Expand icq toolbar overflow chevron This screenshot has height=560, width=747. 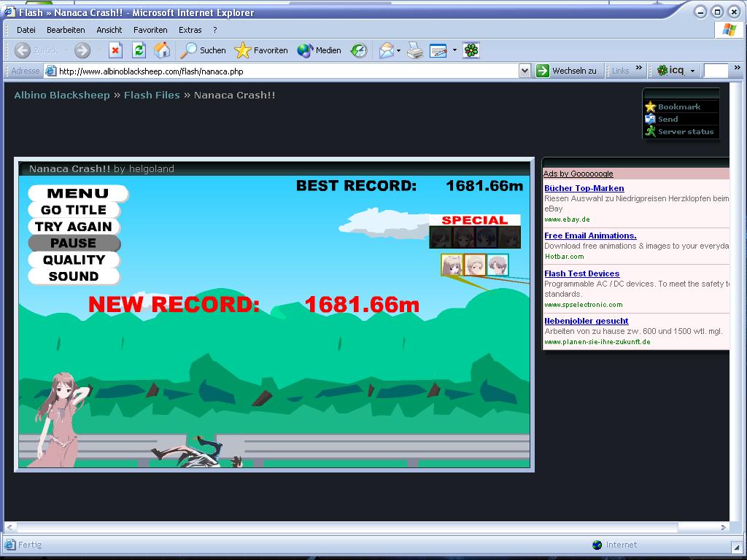click(738, 68)
